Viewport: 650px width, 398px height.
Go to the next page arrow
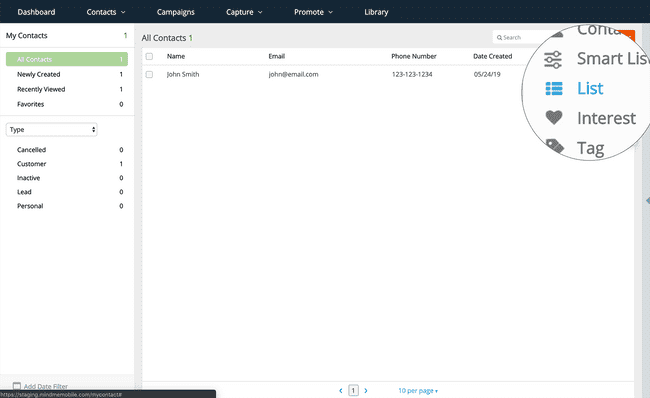366,391
